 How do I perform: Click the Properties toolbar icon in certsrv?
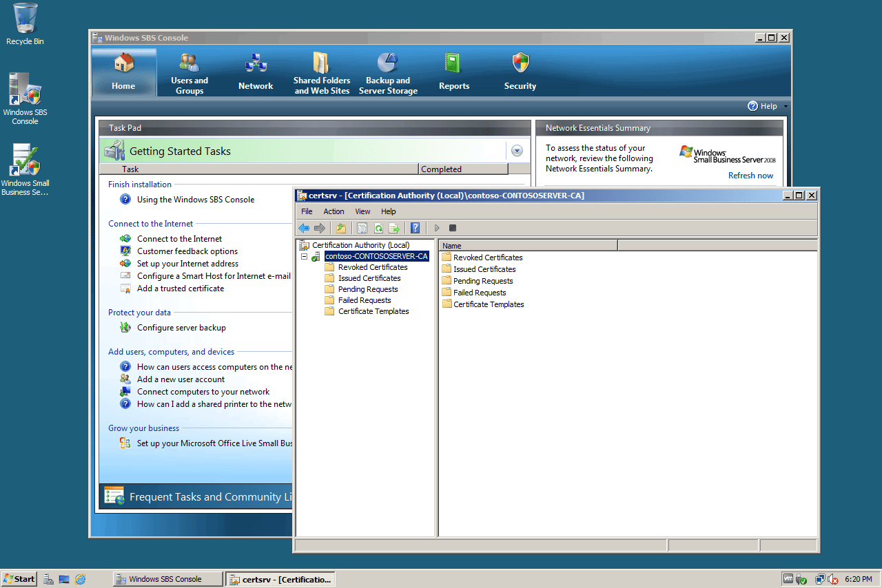tap(362, 228)
